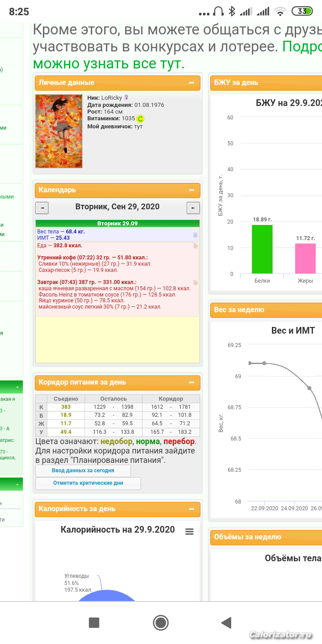The image size is (322, 644).
Task: Open the calorie chart hamburger menu
Action: tap(190, 531)
